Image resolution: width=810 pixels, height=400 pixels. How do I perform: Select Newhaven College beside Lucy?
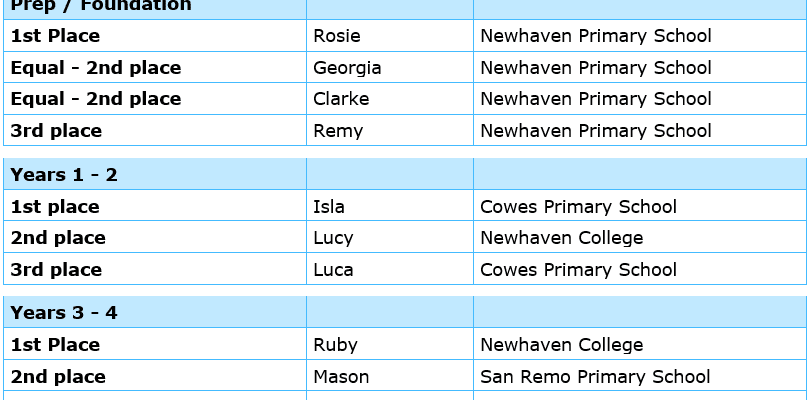(561, 238)
